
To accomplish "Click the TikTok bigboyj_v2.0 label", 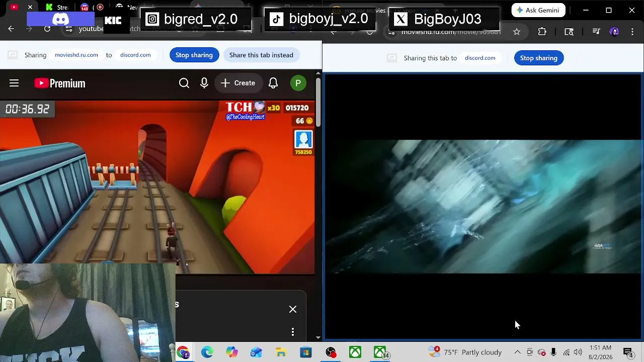I will pyautogui.click(x=319, y=19).
